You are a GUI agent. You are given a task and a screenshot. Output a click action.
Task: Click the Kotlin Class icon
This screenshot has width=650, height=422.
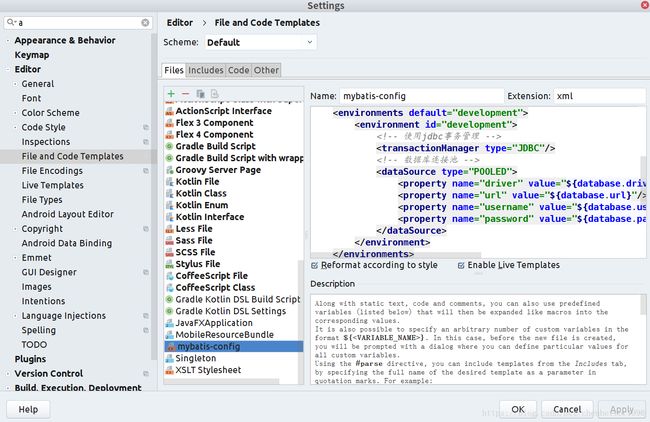(x=170, y=194)
